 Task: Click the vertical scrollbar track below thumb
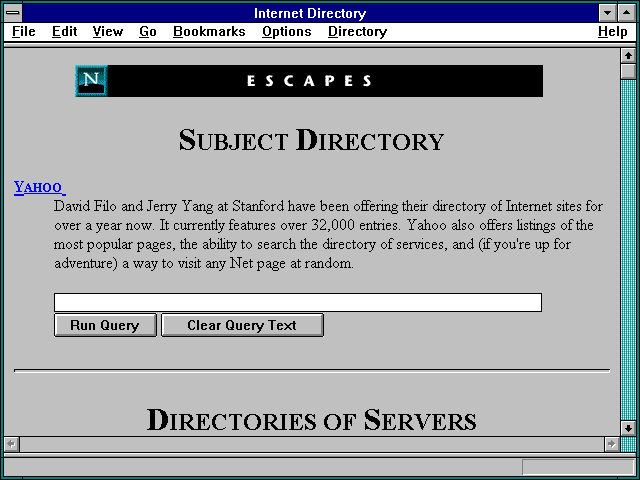(628, 251)
